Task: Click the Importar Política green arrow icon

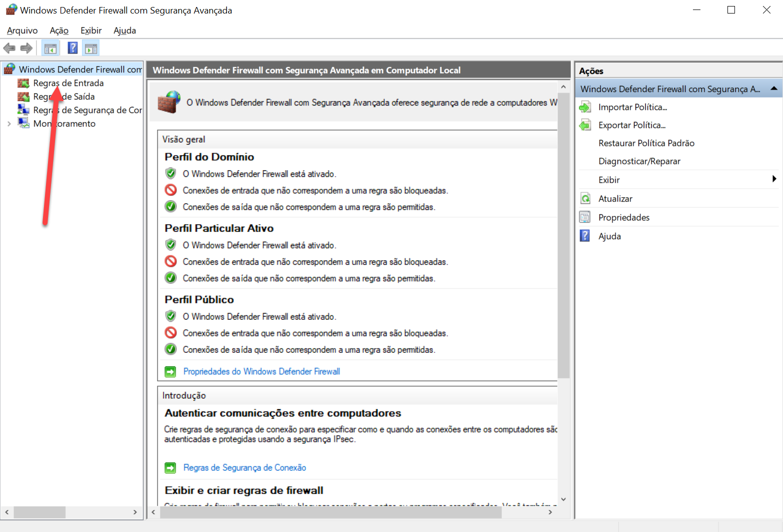Action: [x=585, y=107]
